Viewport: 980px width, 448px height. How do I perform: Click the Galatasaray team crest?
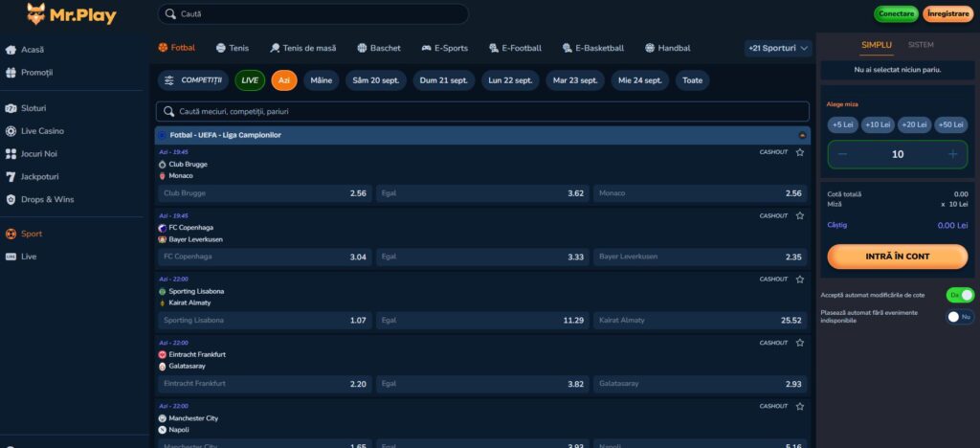point(163,366)
